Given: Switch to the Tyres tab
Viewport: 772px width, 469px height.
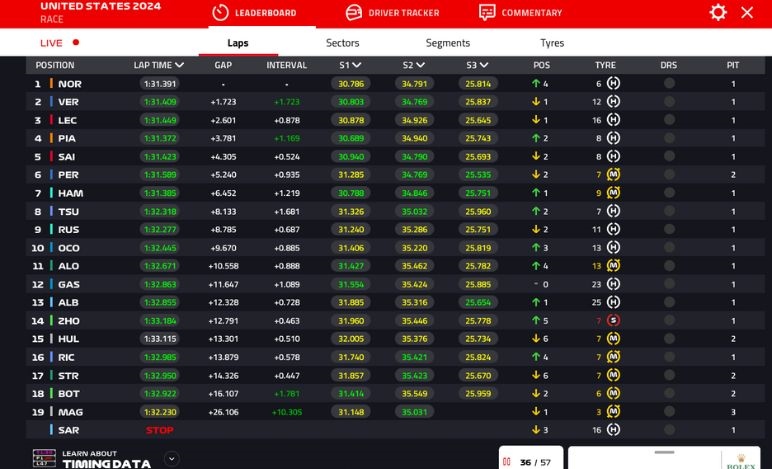Looking at the screenshot, I should (x=552, y=43).
